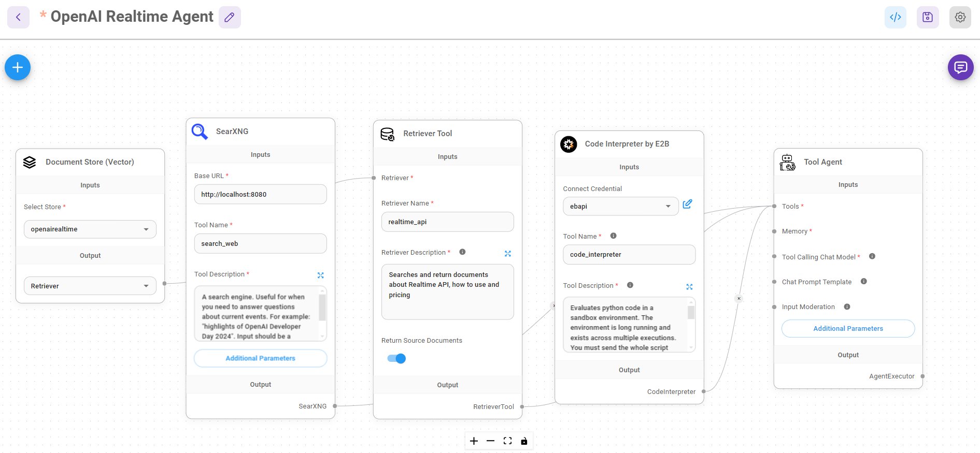Click the Retriever Tool node icon
980x453 pixels.
(387, 134)
